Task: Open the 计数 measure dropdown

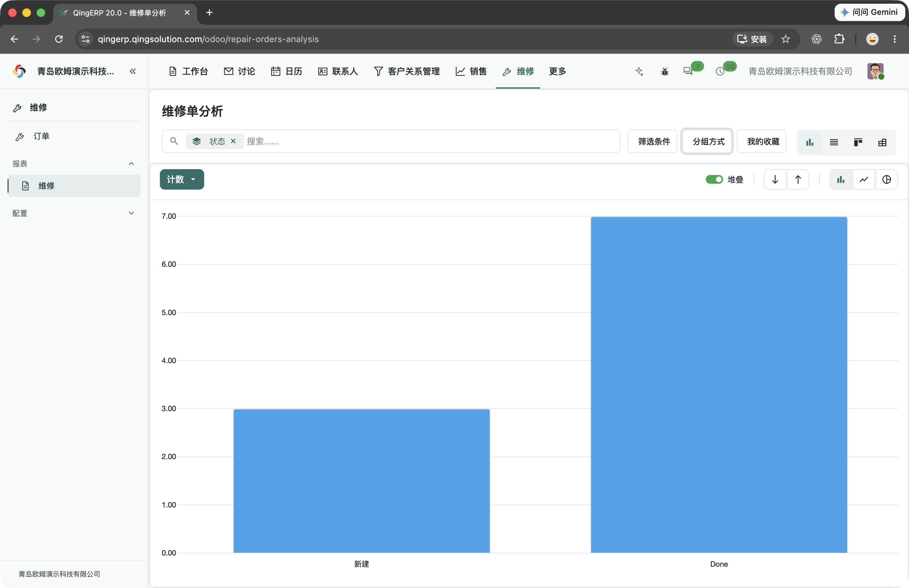Action: [182, 179]
